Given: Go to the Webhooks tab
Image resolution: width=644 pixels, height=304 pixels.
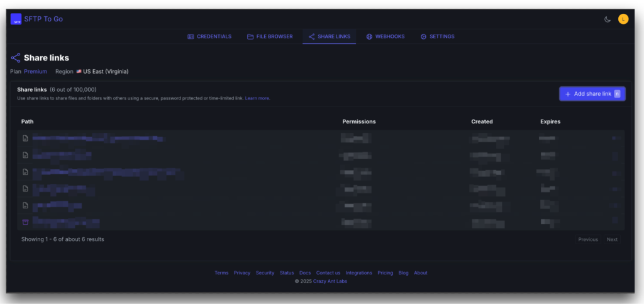Looking at the screenshot, I should 385,37.
